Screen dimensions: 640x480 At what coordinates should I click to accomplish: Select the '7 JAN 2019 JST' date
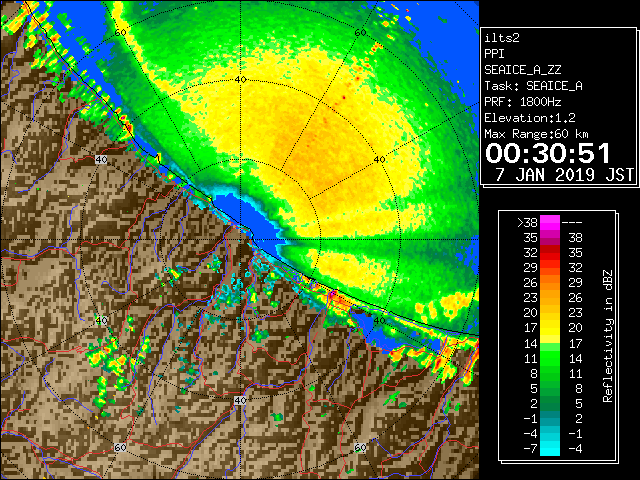pos(564,175)
